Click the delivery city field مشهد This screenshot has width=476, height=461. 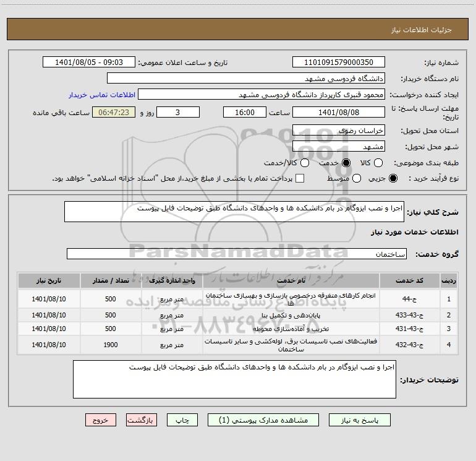tap(339, 146)
